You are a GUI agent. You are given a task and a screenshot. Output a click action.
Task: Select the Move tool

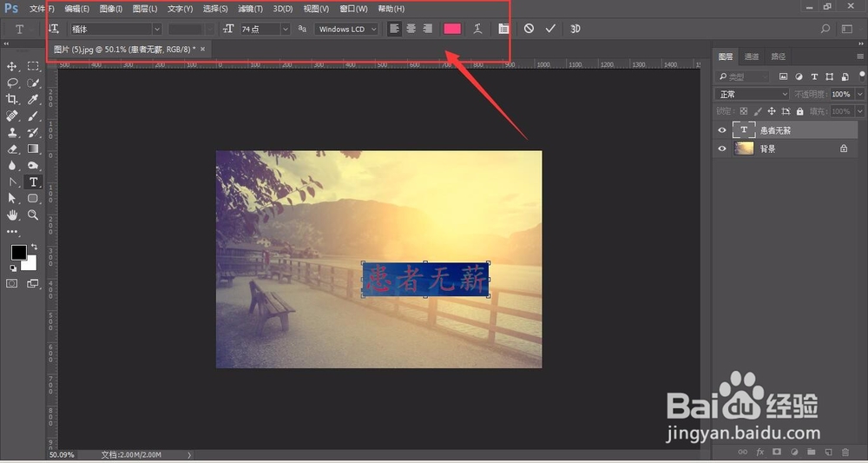[x=11, y=67]
